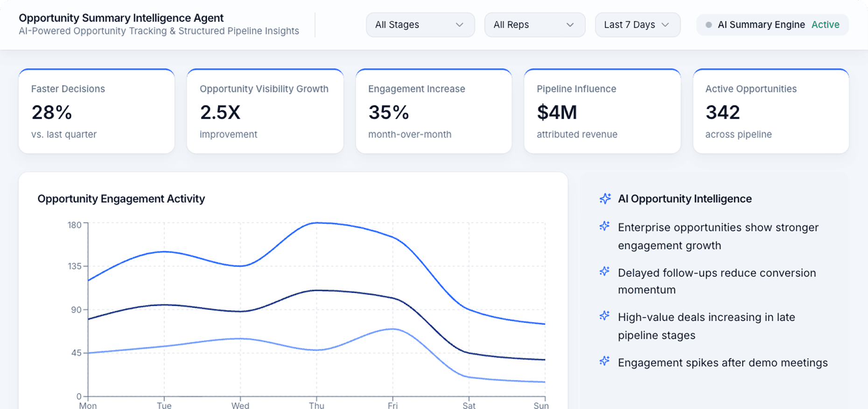Click the Mon label on chart axis
Viewport: 868px width, 409px height.
pyautogui.click(x=88, y=405)
